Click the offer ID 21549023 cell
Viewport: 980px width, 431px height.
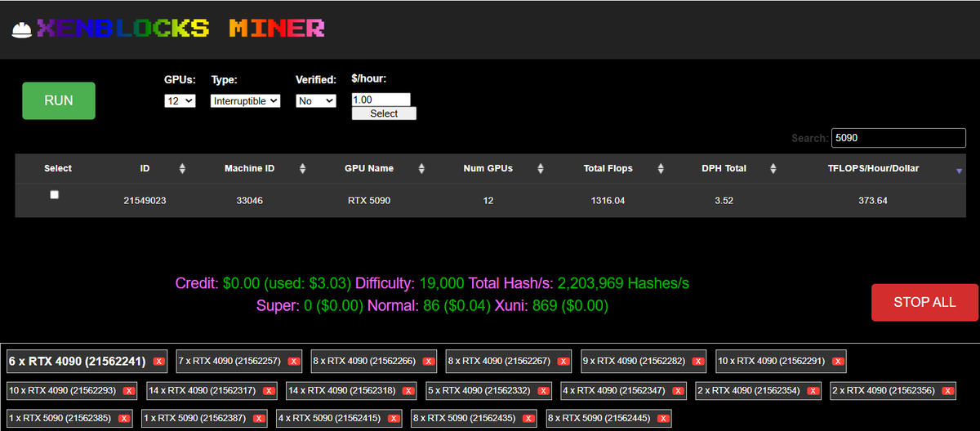tap(145, 200)
